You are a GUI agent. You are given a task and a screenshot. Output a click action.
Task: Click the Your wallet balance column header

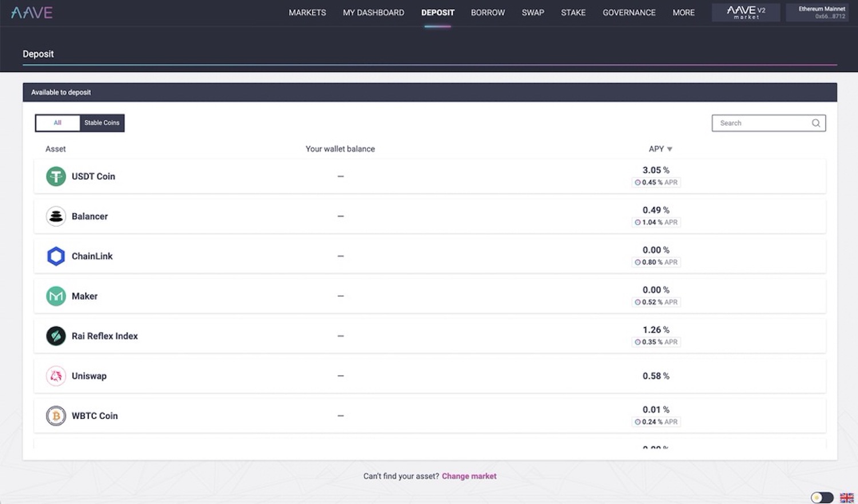tap(340, 149)
